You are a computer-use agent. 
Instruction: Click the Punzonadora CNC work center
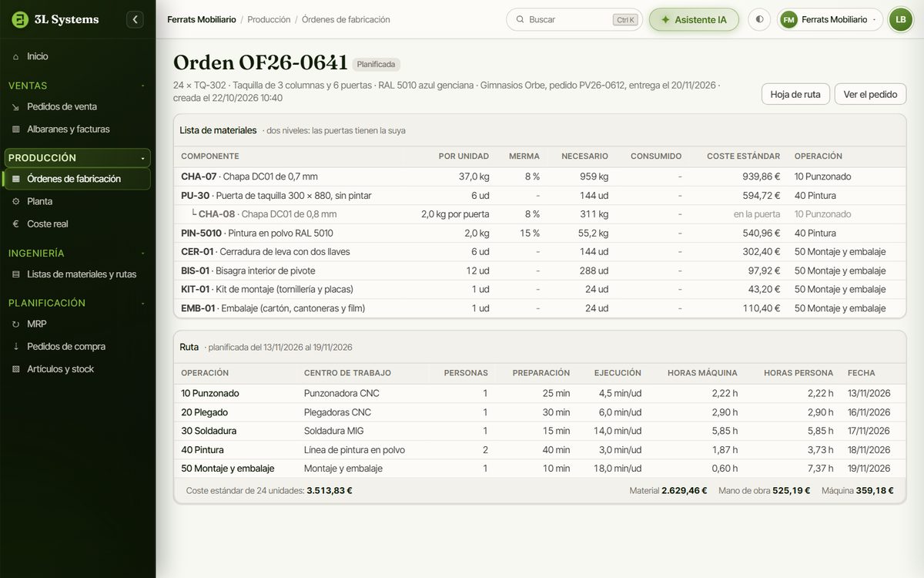click(x=342, y=393)
